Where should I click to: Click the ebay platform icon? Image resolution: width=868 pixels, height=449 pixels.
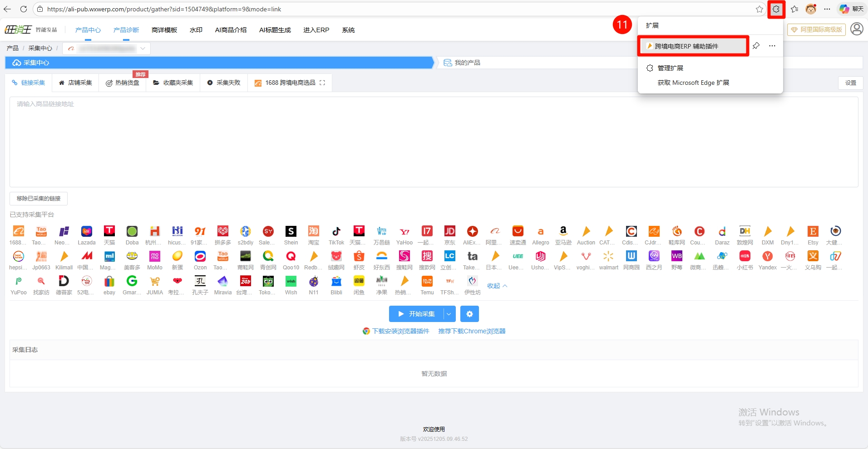[109, 282]
